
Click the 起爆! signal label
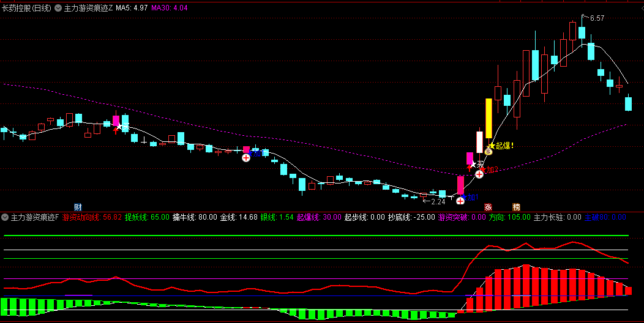tap(505, 145)
